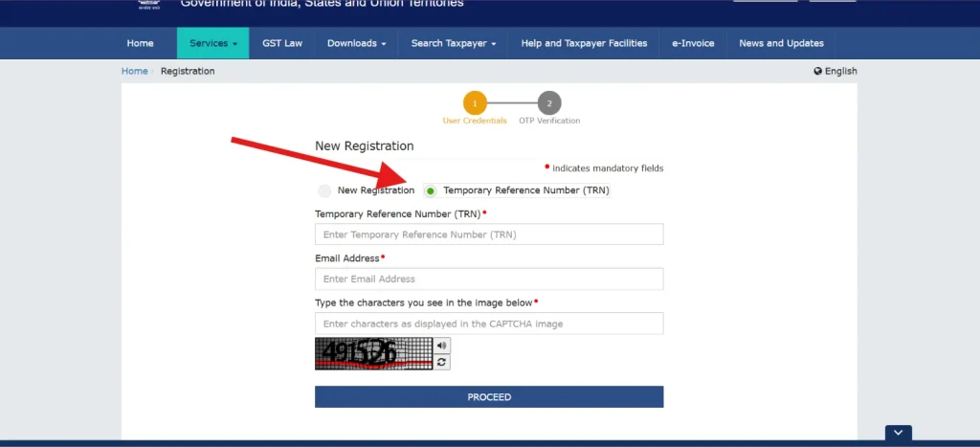980x447 pixels.
Task: Focus the CAPTCHA characters input field
Action: (489, 324)
